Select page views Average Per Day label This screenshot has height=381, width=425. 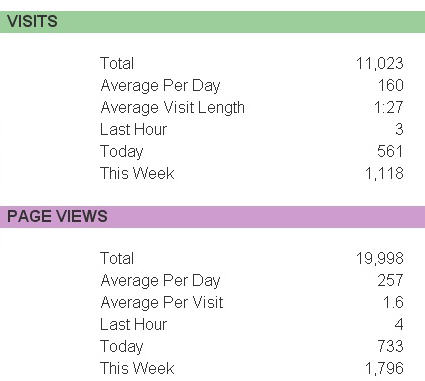coord(160,281)
